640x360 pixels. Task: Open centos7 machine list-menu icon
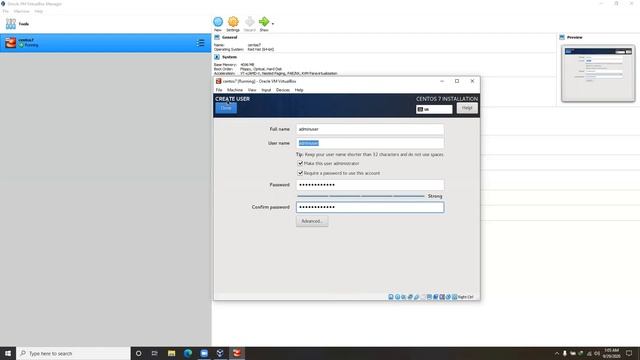point(200,43)
